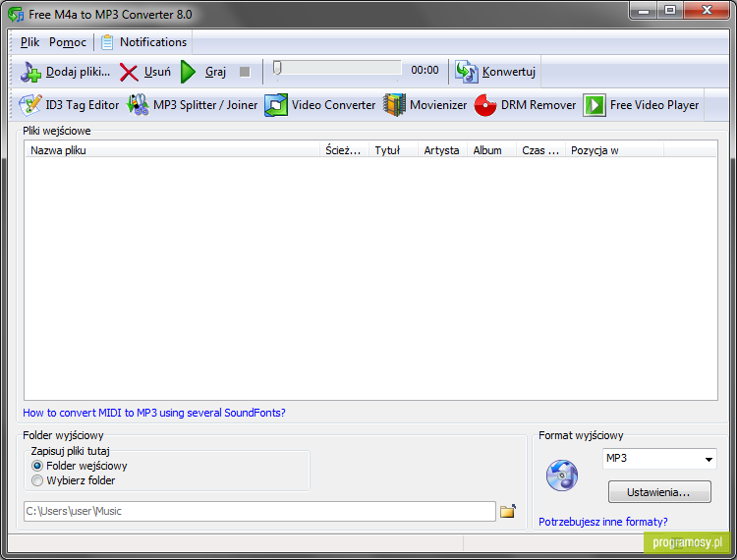Browse output folder with the folder icon
The width and height of the screenshot is (737, 560).
click(x=508, y=511)
